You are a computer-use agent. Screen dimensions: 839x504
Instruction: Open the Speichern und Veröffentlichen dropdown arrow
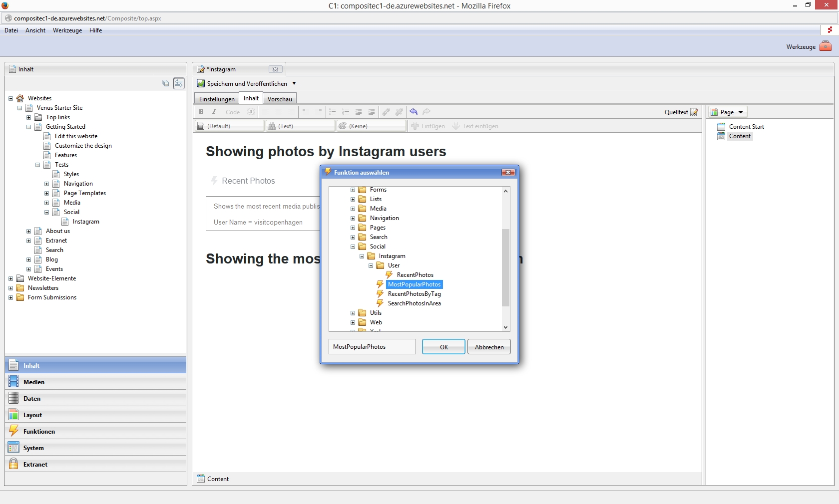point(294,83)
